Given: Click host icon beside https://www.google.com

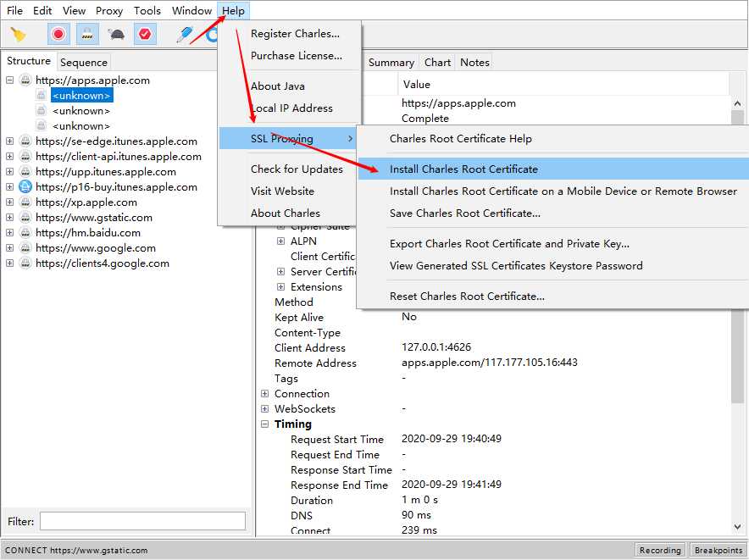Looking at the screenshot, I should (x=25, y=248).
